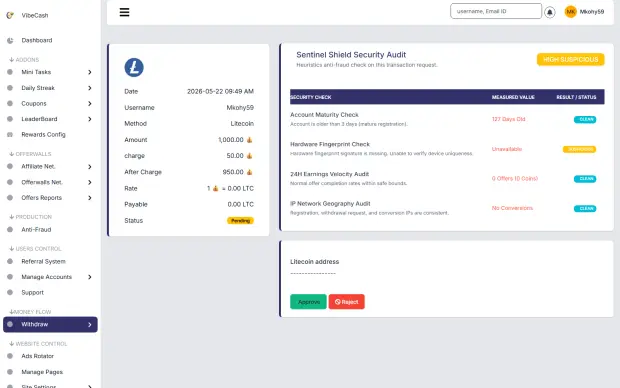This screenshot has width=620, height=388.
Task: Click the Litecoin coin logo
Action: (x=134, y=67)
